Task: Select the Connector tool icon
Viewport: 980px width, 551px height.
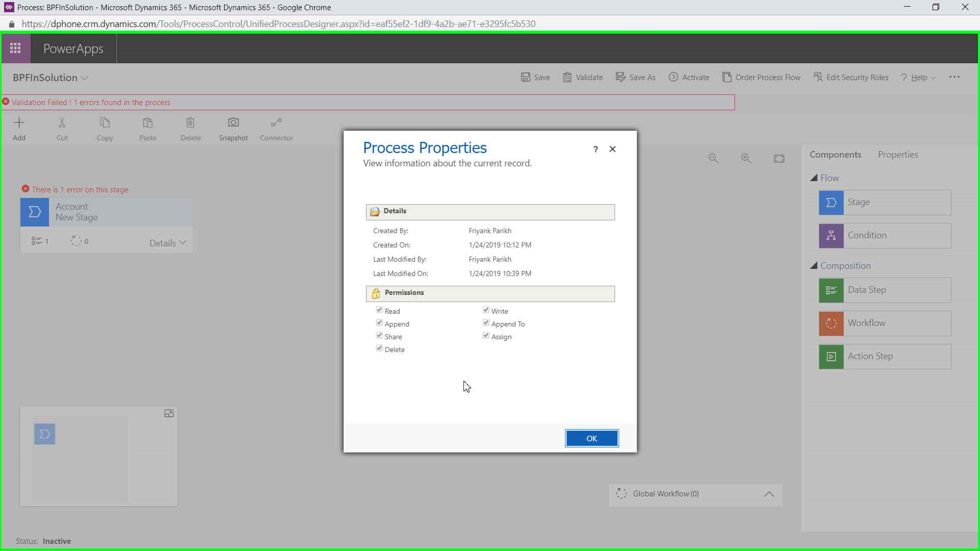Action: tap(276, 123)
